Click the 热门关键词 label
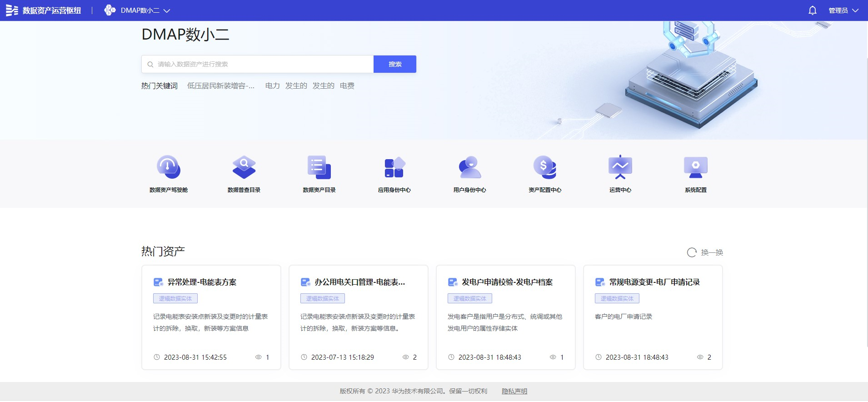This screenshot has width=868, height=402. point(160,86)
